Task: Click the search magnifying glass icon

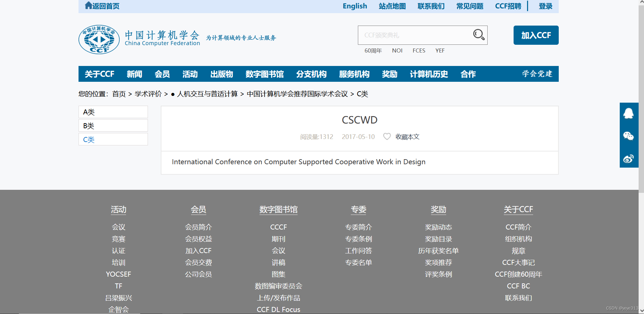Action: click(x=479, y=35)
